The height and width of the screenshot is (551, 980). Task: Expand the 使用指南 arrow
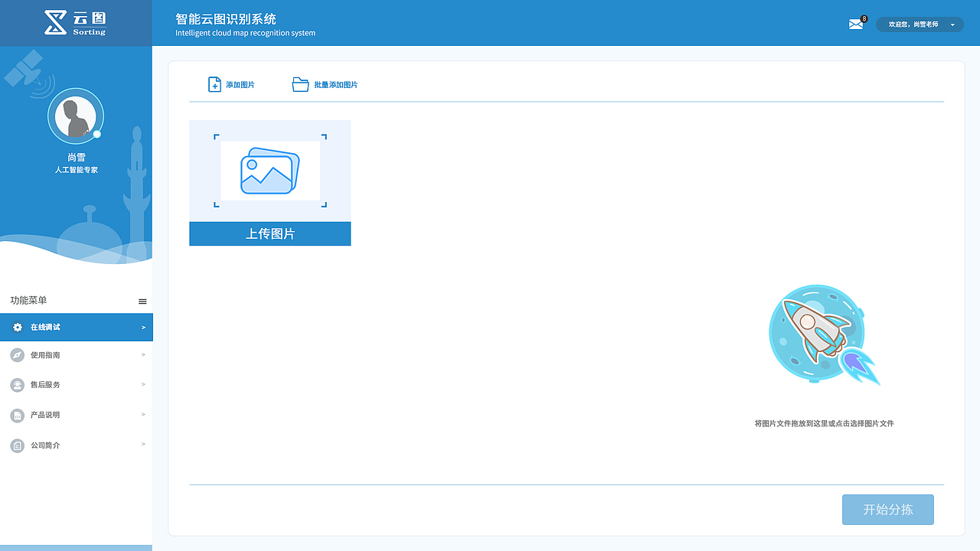(x=143, y=355)
